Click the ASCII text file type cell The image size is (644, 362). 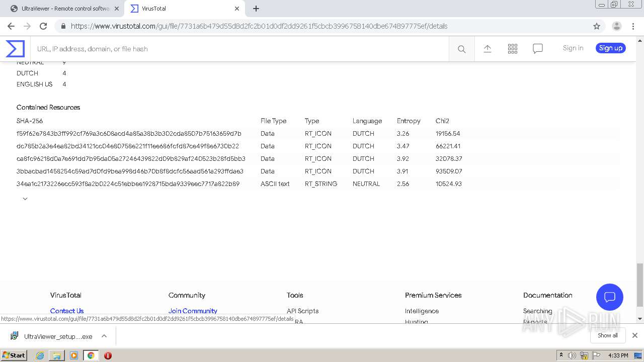tap(275, 184)
